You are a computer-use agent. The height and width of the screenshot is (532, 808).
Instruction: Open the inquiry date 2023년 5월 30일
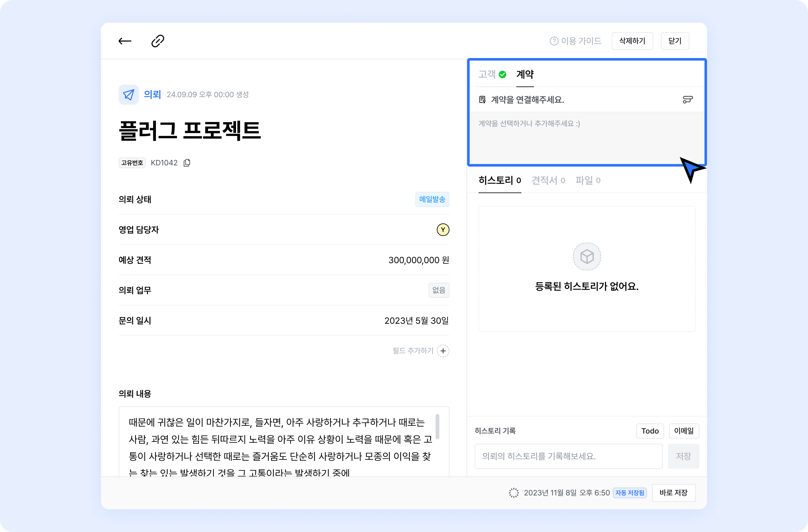click(x=416, y=321)
